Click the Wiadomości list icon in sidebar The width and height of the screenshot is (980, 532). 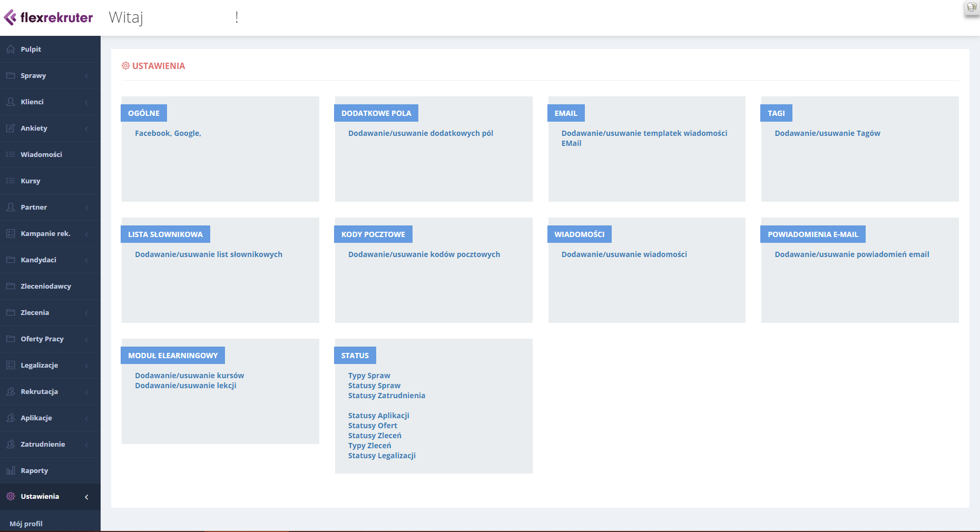11,154
